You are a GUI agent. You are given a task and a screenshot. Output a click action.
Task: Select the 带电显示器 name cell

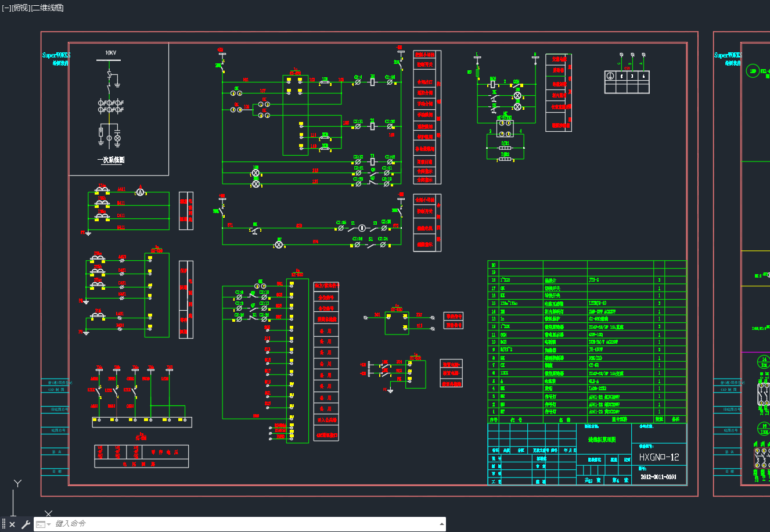tap(565, 335)
